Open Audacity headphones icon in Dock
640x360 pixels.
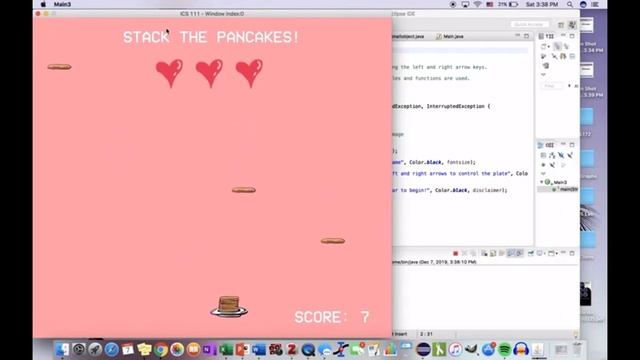tap(521, 349)
